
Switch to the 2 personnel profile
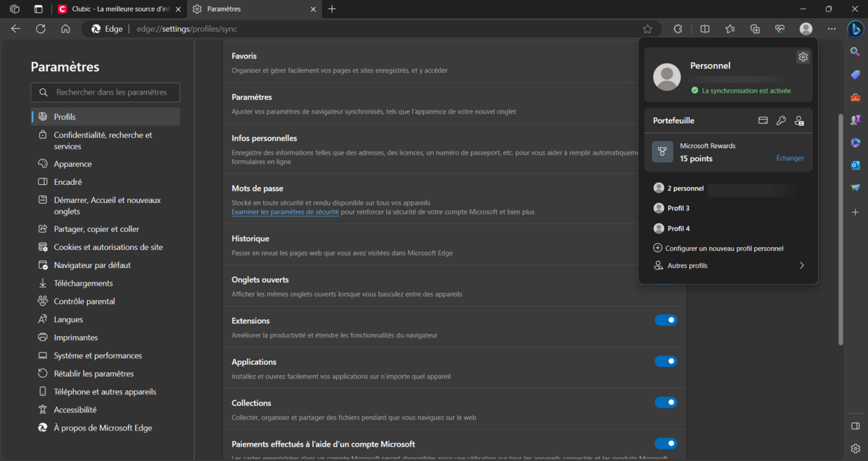pos(728,189)
